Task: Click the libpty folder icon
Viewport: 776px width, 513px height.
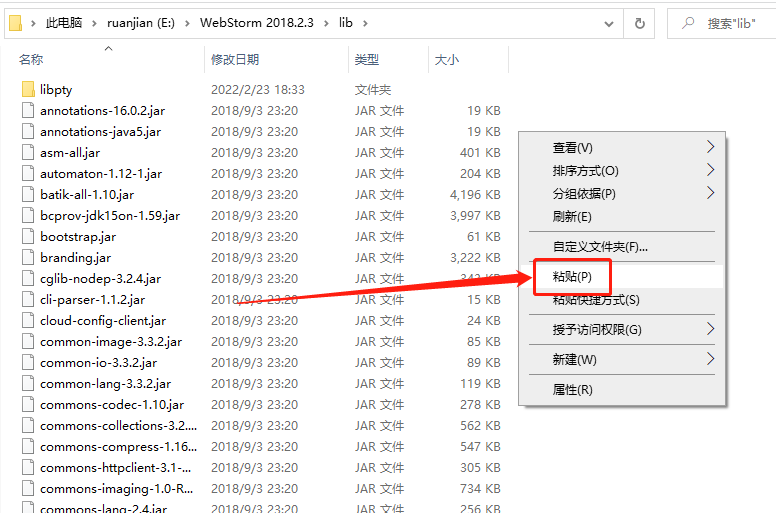Action: coord(28,90)
